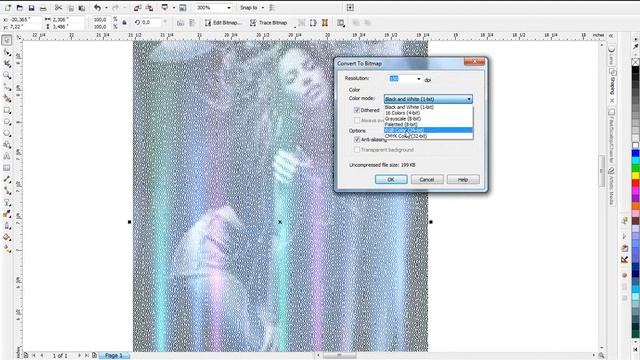Open the Page 1 tab
Image resolution: width=640 pixels, height=360 pixels.
click(114, 356)
